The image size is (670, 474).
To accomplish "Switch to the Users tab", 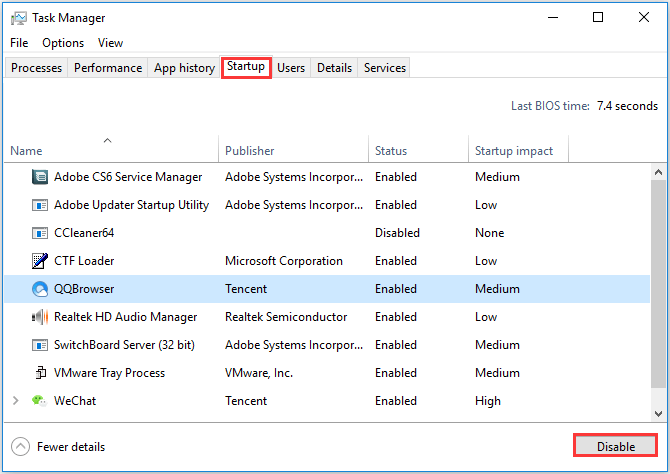I will pos(291,68).
